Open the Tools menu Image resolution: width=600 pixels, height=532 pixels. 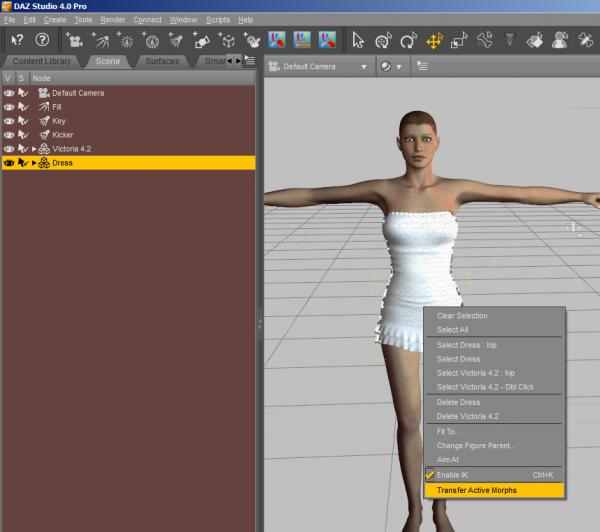pos(83,20)
